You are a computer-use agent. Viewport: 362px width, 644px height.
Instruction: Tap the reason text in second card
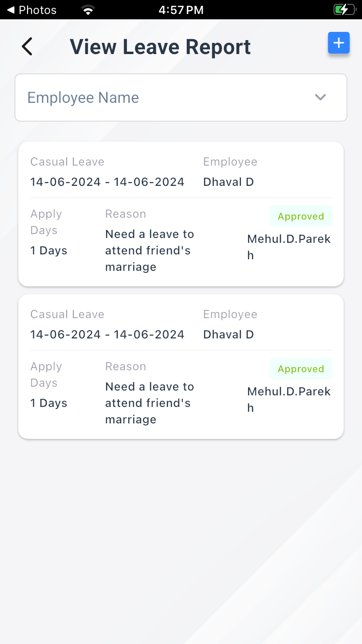coord(149,403)
